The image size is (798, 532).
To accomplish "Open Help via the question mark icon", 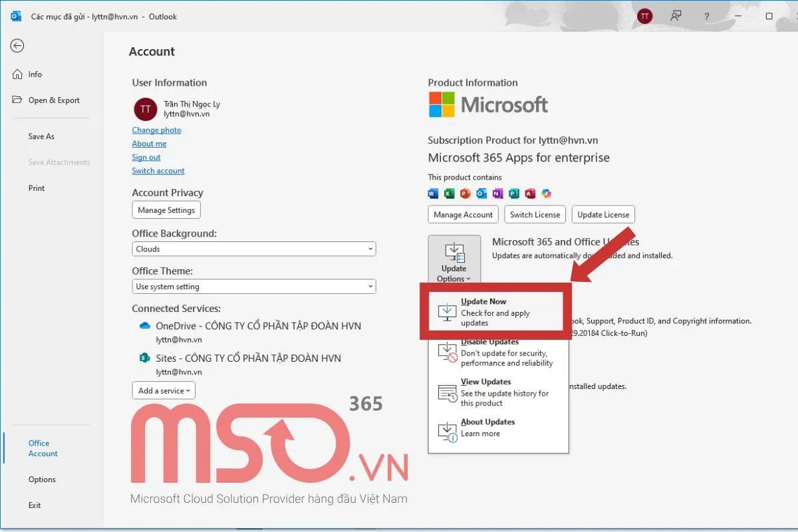I will 707,16.
